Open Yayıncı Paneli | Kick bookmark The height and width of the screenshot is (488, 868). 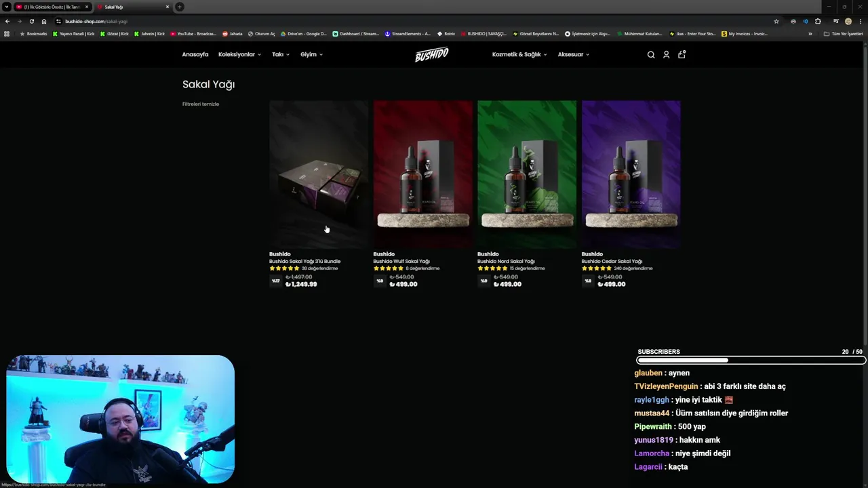click(74, 34)
